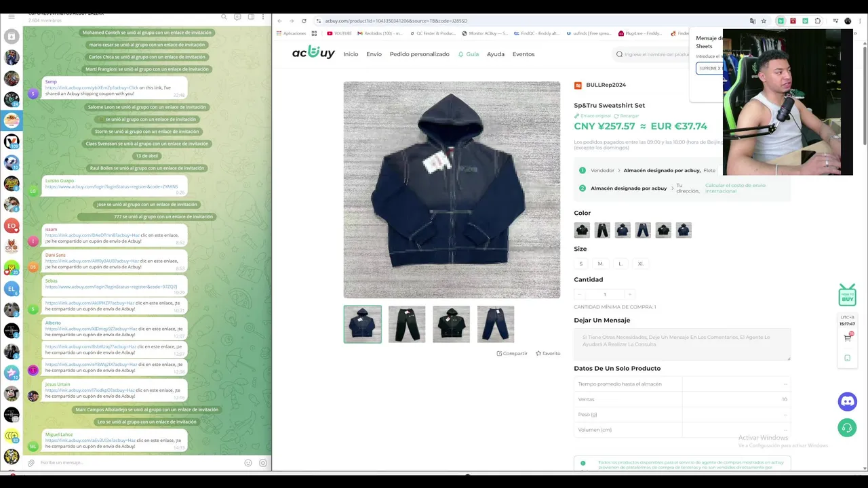
Task: Choose size L
Action: (620, 264)
